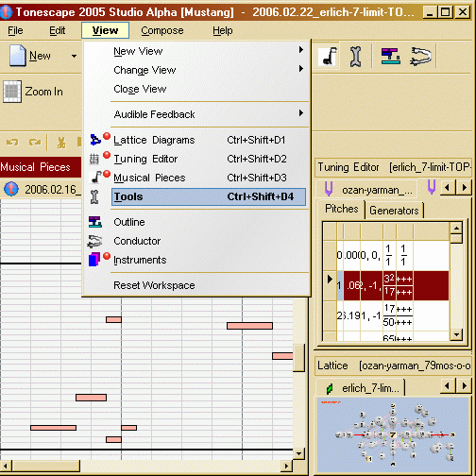Screen dimensions: 476x476
Task: Click Tuning Editor grid icon in menu
Action: (x=94, y=159)
